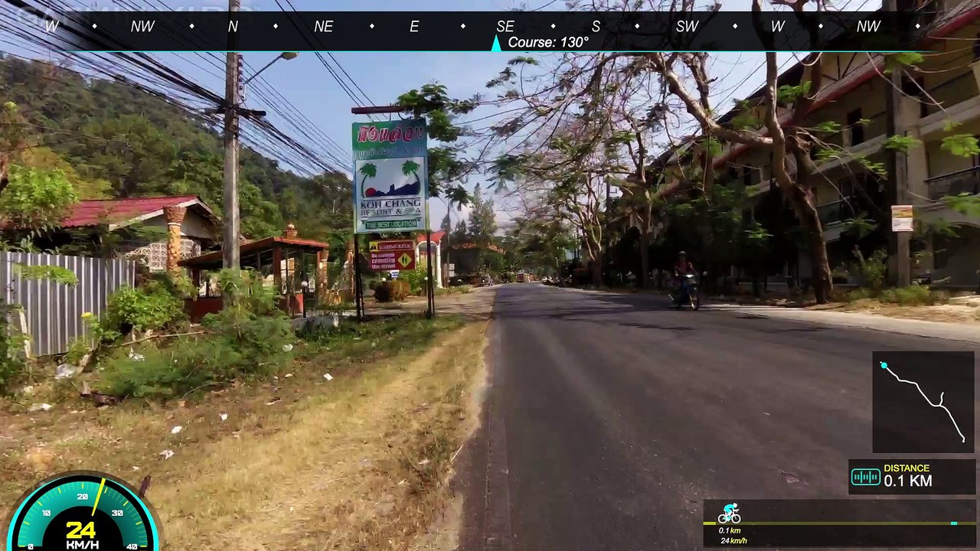
Task: Click the "0.1 km" text under the cyclist icon
Action: 730,530
